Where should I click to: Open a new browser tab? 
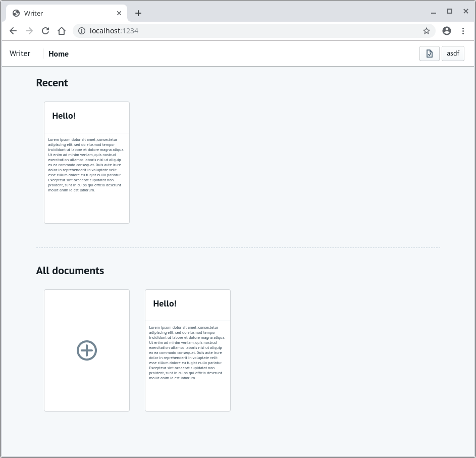pyautogui.click(x=138, y=13)
